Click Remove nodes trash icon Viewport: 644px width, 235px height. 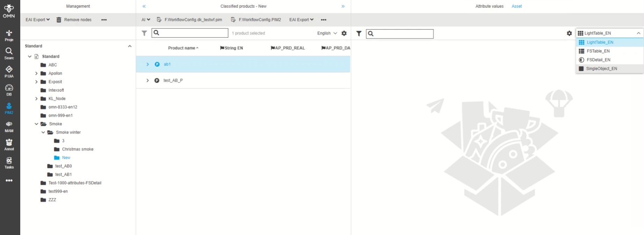(59, 20)
